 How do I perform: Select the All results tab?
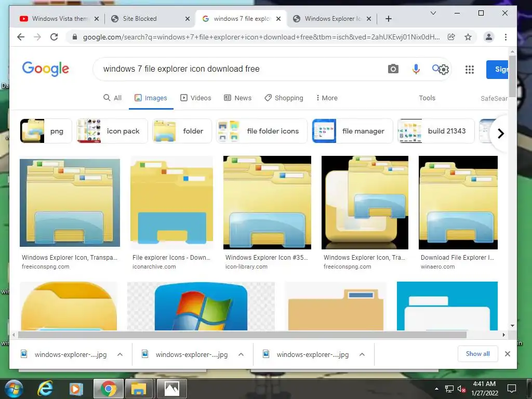tap(112, 98)
